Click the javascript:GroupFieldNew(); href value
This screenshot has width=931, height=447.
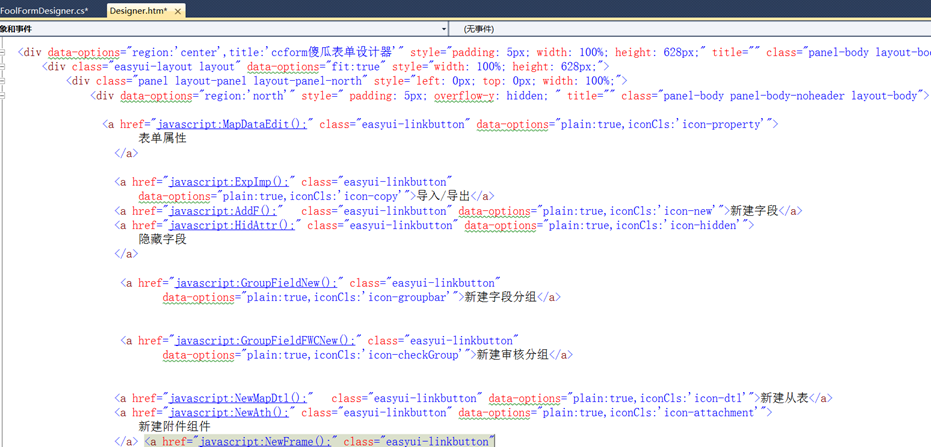coord(256,283)
